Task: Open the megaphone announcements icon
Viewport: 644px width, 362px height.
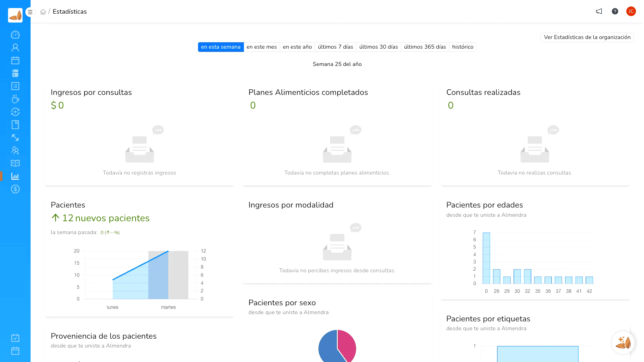Action: [599, 11]
